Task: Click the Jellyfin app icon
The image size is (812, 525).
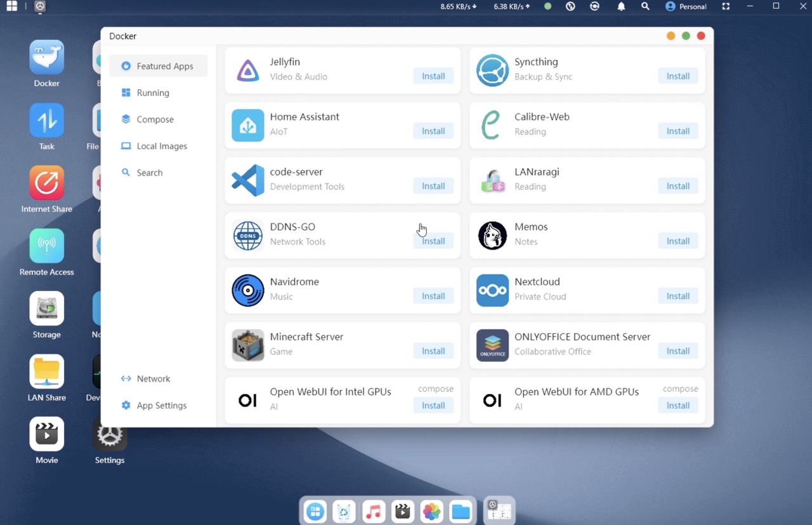Action: point(247,70)
